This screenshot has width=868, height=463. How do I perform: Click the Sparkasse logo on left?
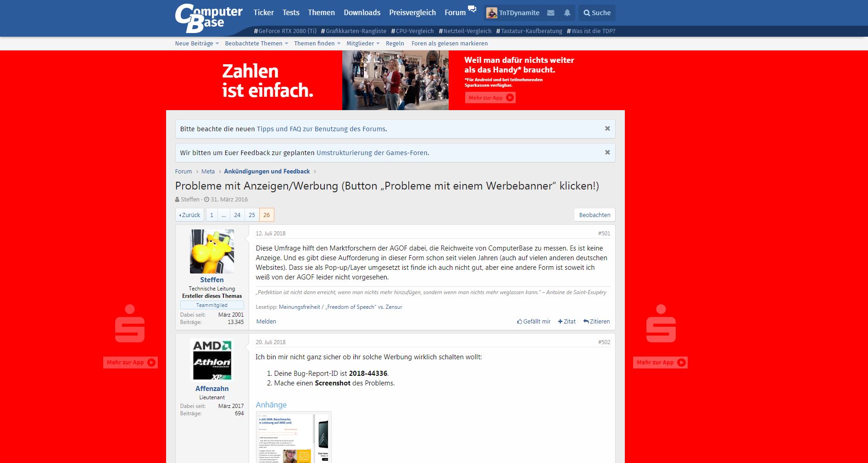(130, 324)
